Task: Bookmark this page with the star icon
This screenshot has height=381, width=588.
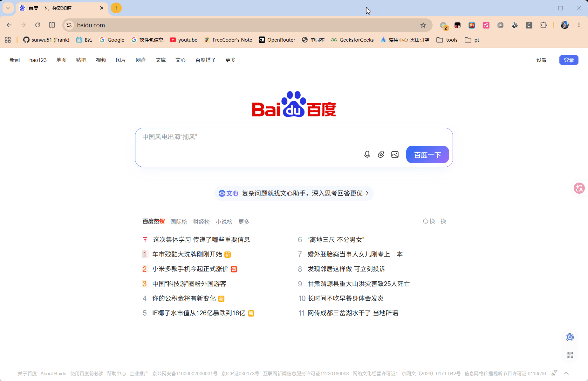Action: pos(423,25)
